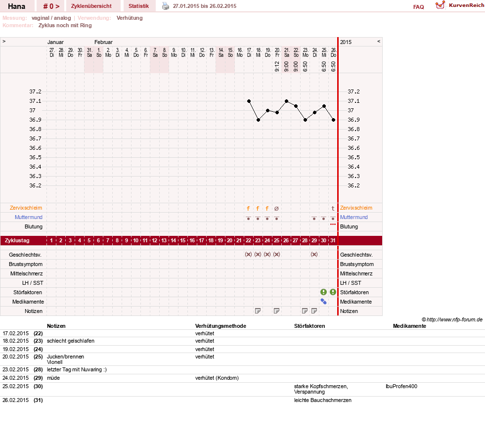Click Zyklustag number 1
This screenshot has height=448, width=485.
pos(51,240)
